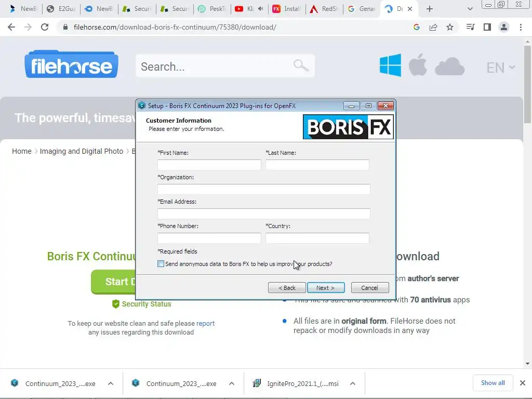
Task: Click the green Start Download button
Action: 113,282
